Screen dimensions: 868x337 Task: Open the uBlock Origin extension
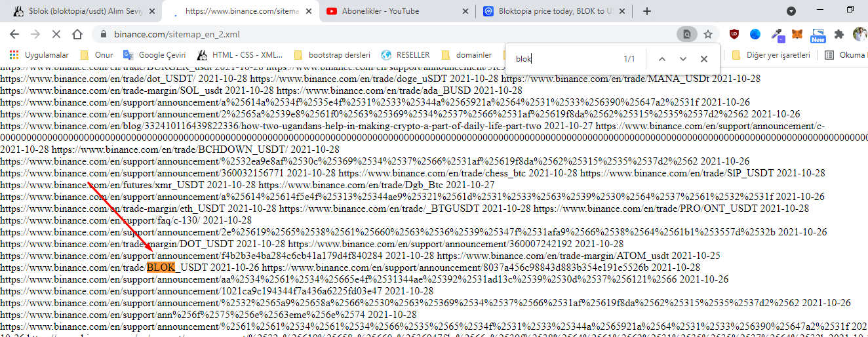tap(736, 34)
